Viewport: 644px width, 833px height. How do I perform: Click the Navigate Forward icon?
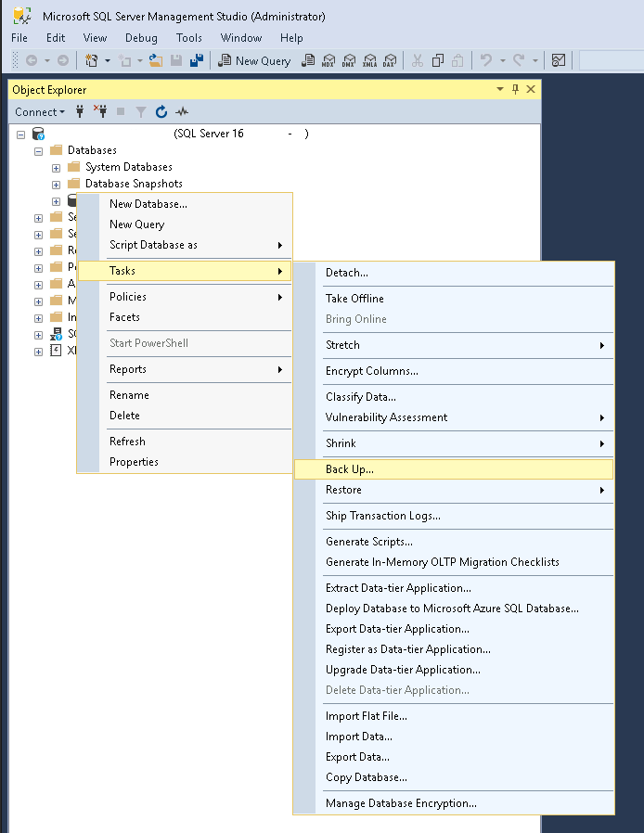[63, 60]
